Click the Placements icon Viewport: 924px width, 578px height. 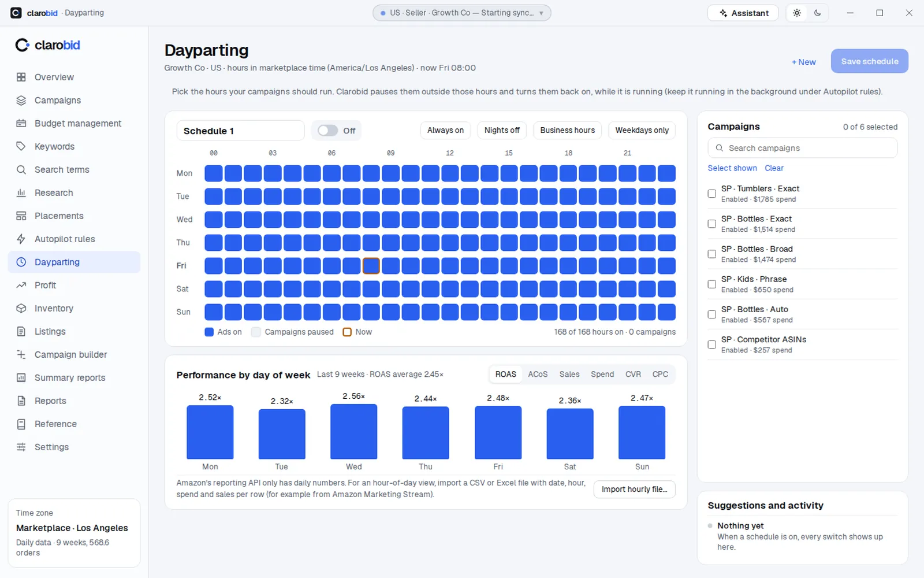tap(21, 216)
